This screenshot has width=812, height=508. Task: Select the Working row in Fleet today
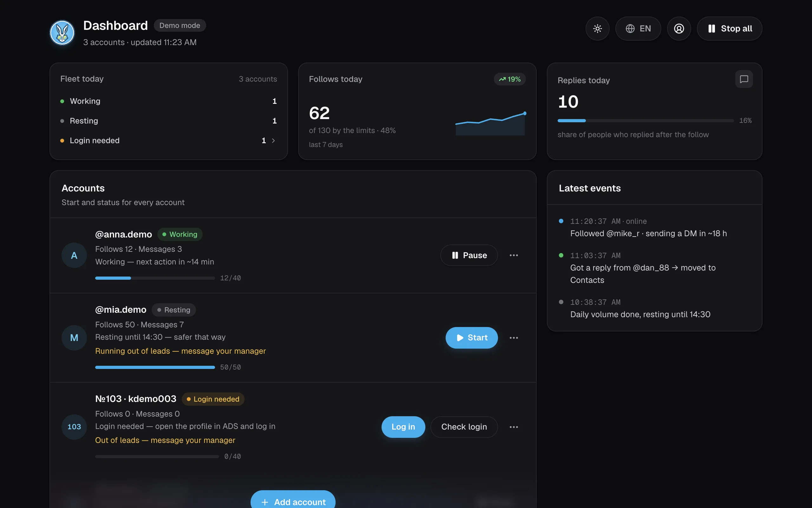[x=168, y=101]
